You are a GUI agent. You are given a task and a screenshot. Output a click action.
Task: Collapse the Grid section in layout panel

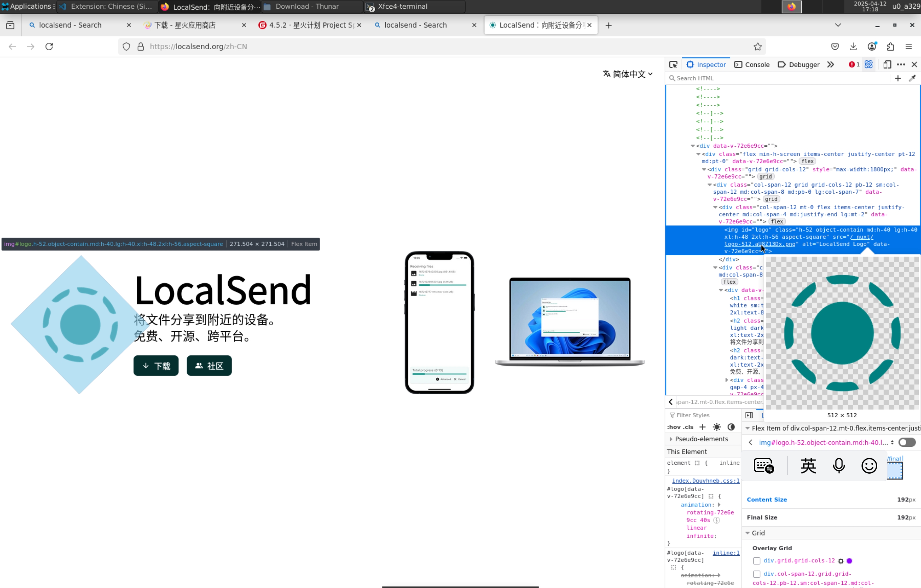pos(748,533)
